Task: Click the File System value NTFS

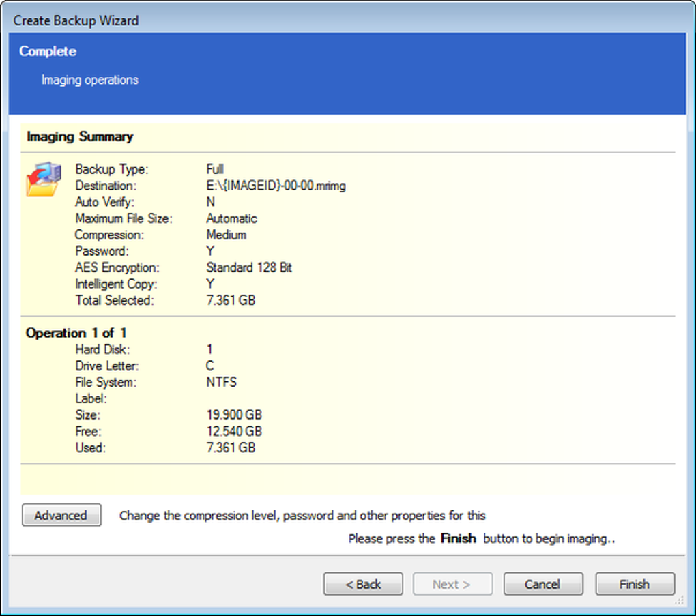Action: click(222, 382)
